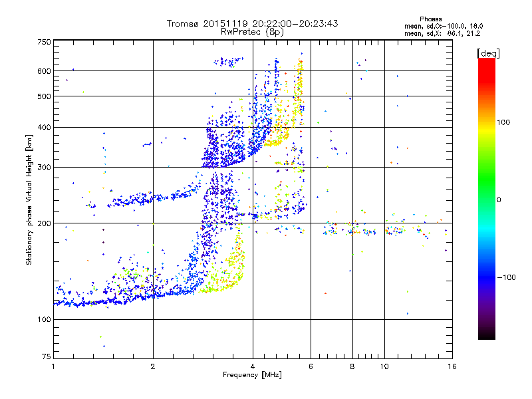This screenshot has height=399, width=532.
Task: Click the 'RwPretec (8p)' subtitle
Action: (x=252, y=32)
